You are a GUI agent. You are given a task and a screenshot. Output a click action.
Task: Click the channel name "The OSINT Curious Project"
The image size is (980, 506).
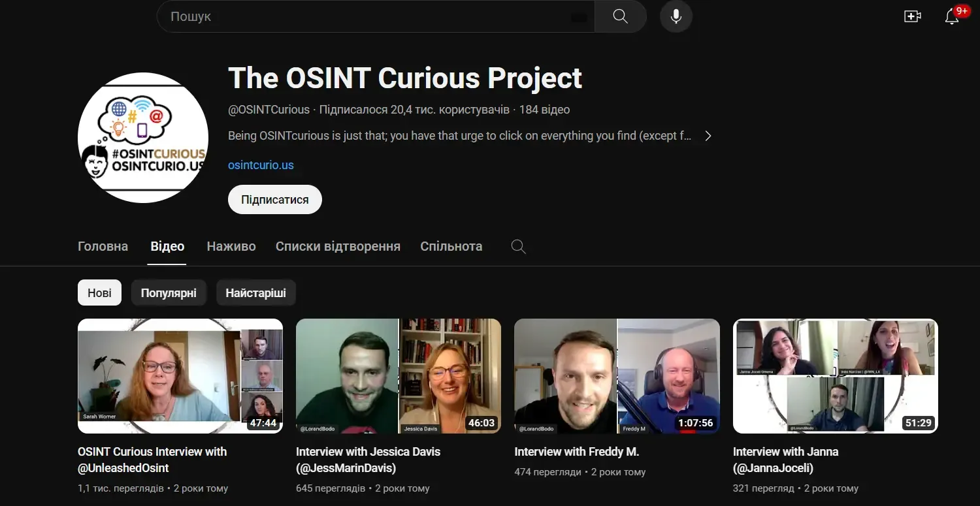click(x=405, y=78)
